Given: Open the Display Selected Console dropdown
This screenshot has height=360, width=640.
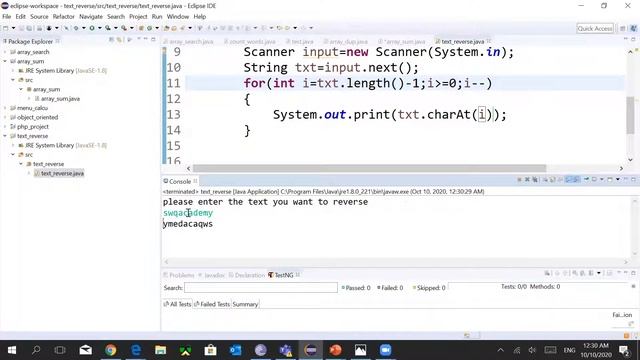Looking at the screenshot, I should [x=602, y=180].
